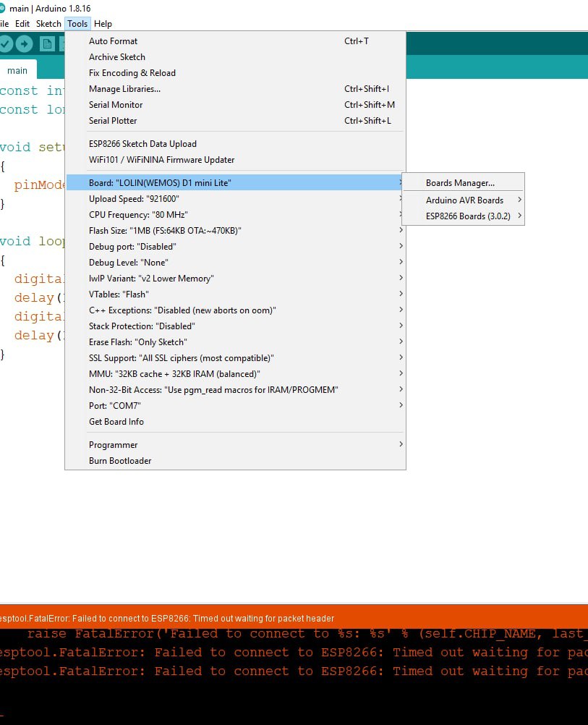Open the Edit menu
Screen dimensions: 588x725
point(22,24)
